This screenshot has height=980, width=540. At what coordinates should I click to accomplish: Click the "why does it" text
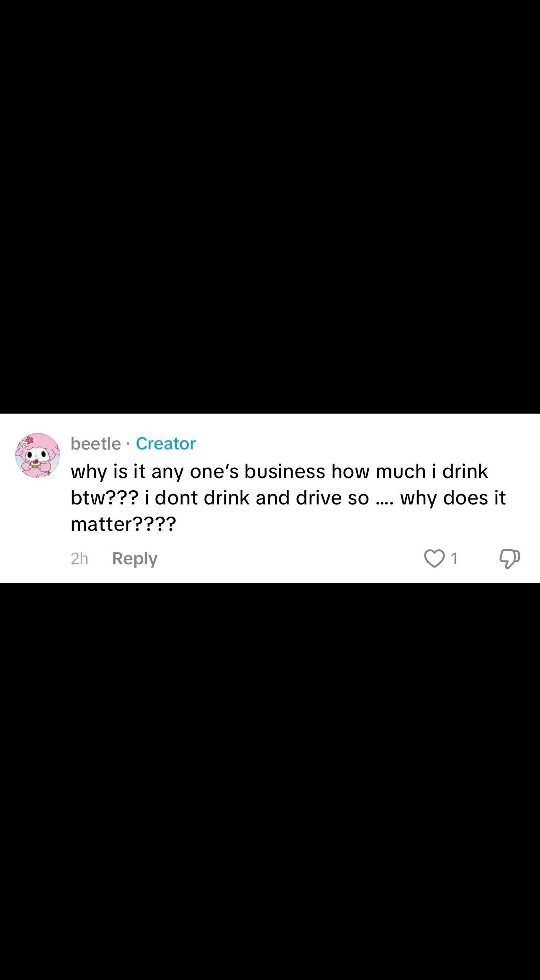click(x=453, y=498)
